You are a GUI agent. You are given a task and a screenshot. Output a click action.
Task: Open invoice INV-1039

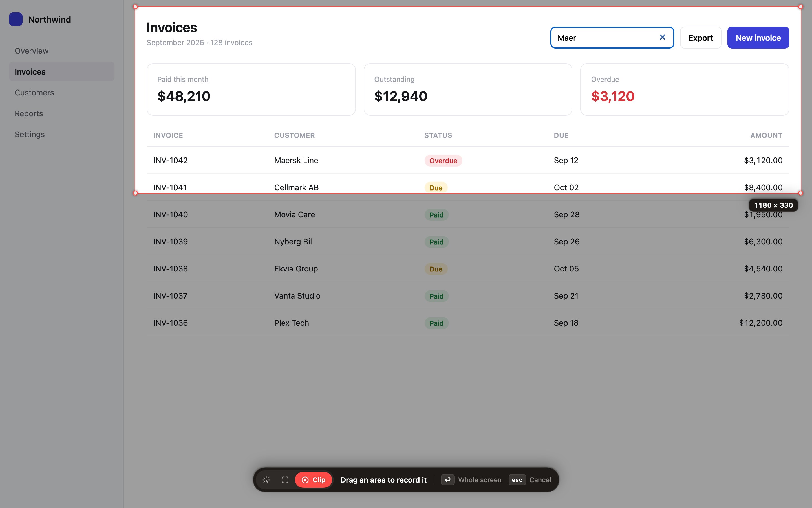click(171, 242)
